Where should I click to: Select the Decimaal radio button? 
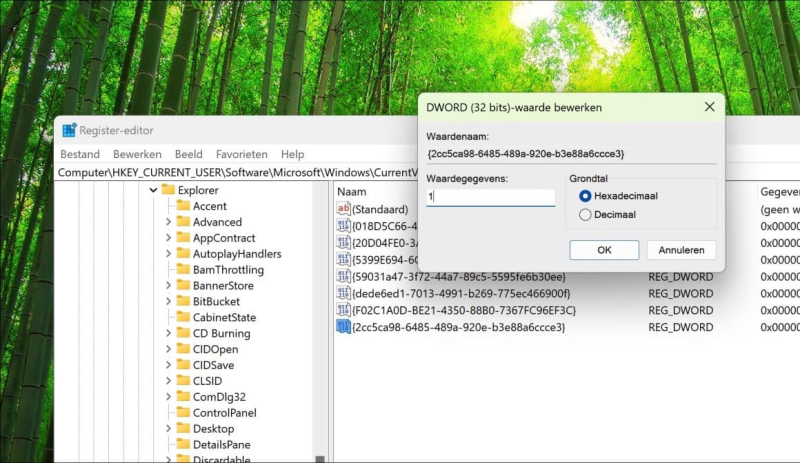click(586, 214)
